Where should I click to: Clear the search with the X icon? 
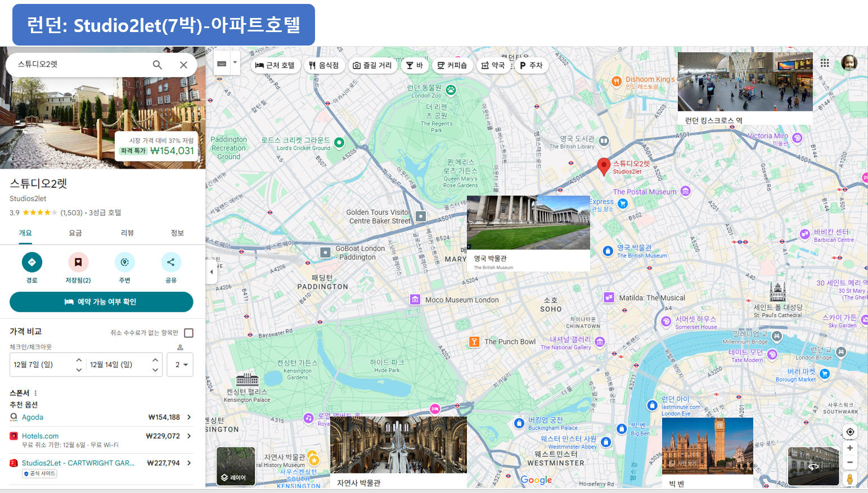point(183,65)
